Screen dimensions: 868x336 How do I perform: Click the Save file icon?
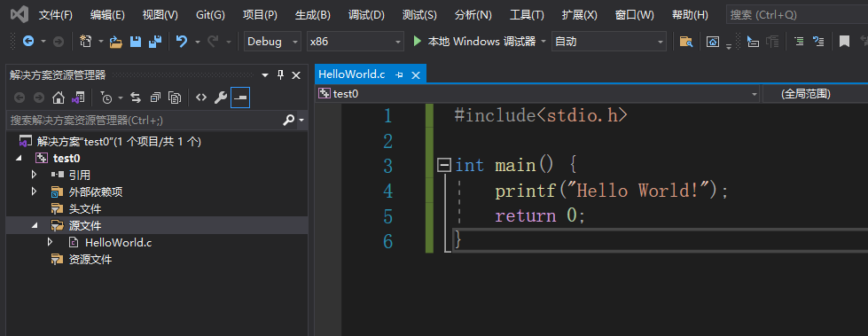pos(135,42)
